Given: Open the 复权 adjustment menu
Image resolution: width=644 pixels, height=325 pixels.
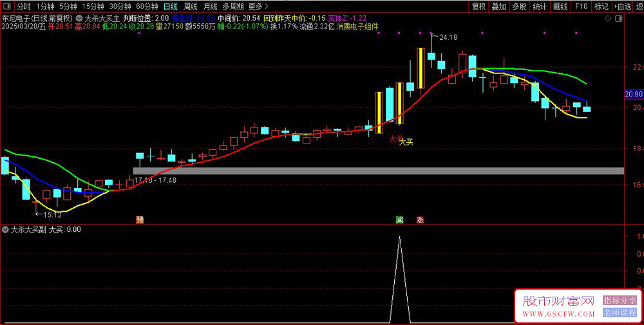Looking at the screenshot, I should coord(478,6).
